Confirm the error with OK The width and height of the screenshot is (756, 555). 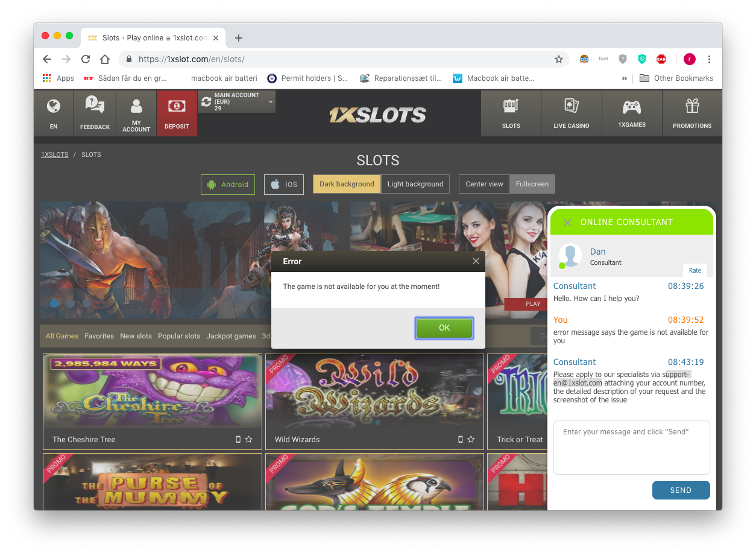pyautogui.click(x=444, y=328)
